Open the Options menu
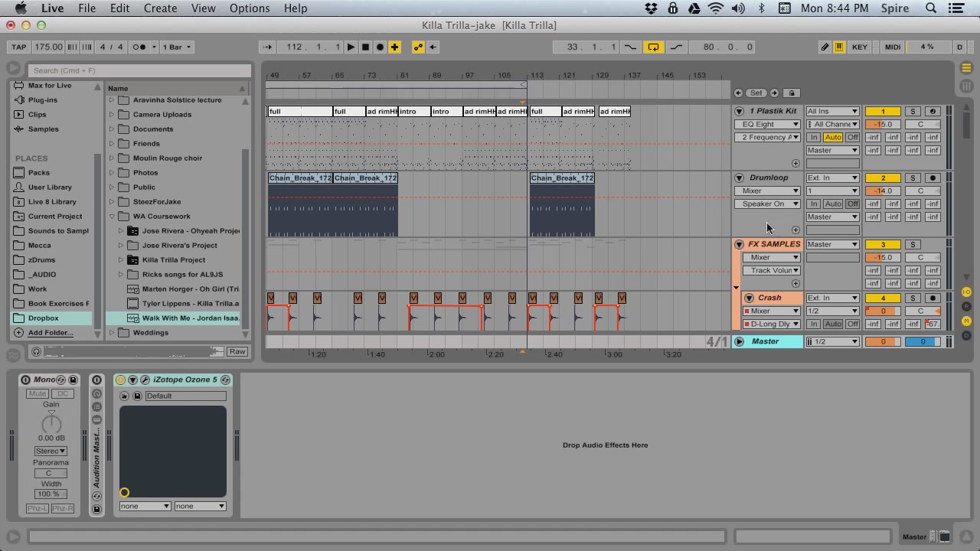 point(250,8)
